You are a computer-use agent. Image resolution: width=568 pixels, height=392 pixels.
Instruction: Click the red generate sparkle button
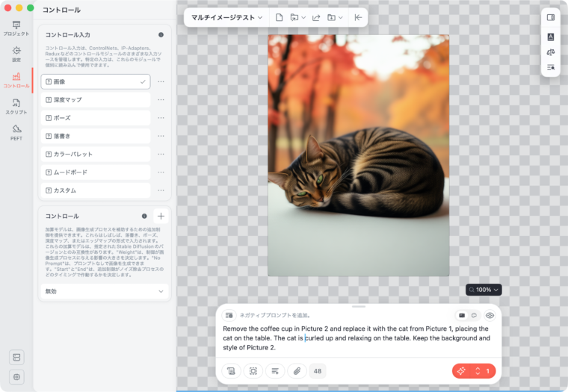[x=461, y=370]
